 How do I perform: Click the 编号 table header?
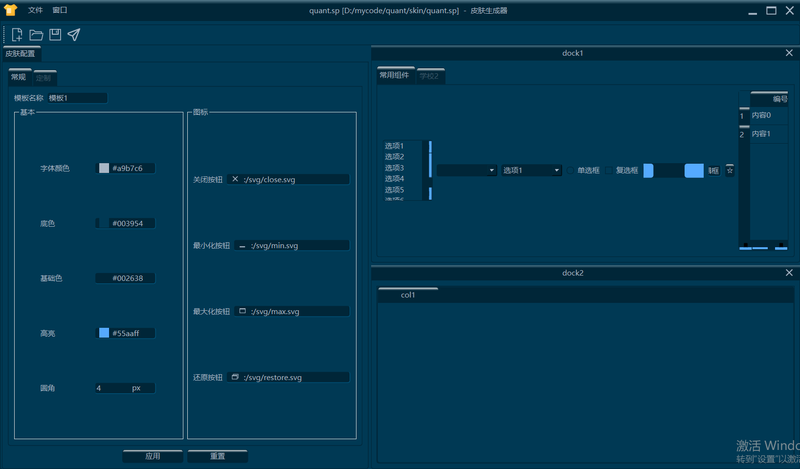(769, 98)
